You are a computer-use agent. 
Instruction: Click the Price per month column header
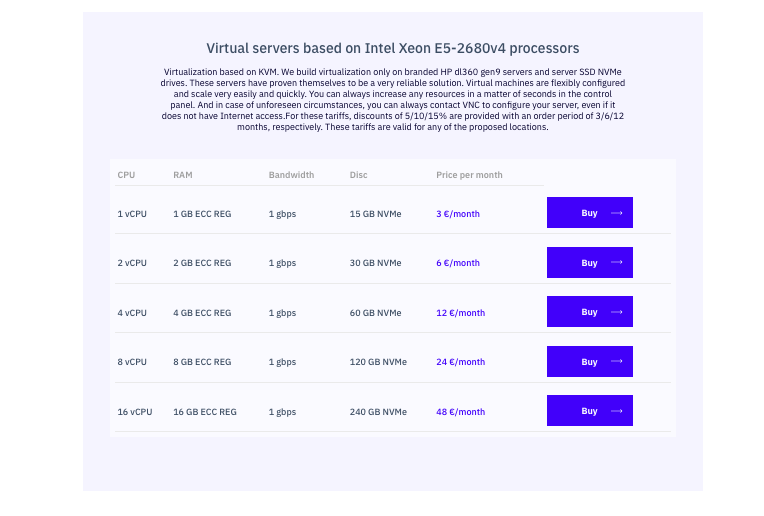point(469,175)
